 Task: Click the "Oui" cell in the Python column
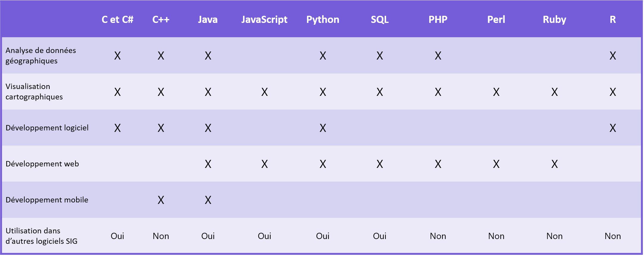[x=323, y=236]
